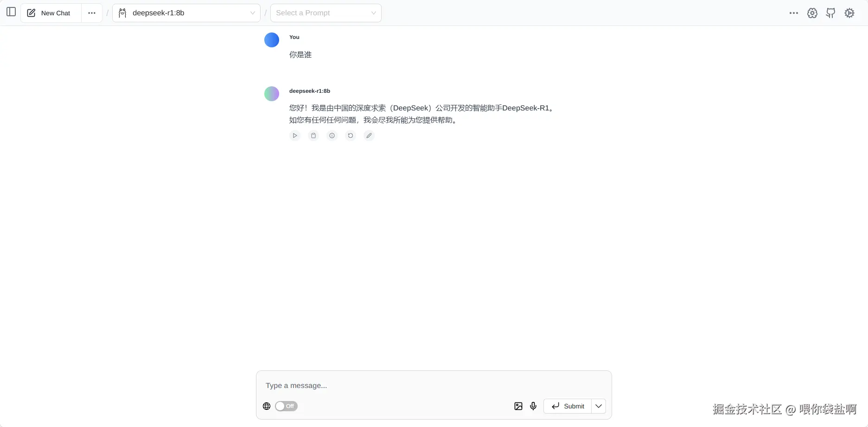Open the more options beside New Chat
Screen dimensions: 868x427
point(92,13)
